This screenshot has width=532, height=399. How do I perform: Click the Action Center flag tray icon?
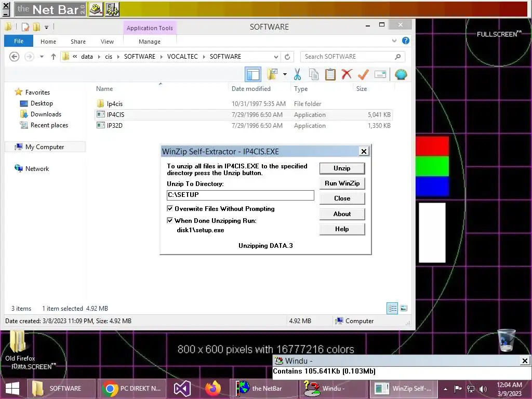click(x=458, y=389)
